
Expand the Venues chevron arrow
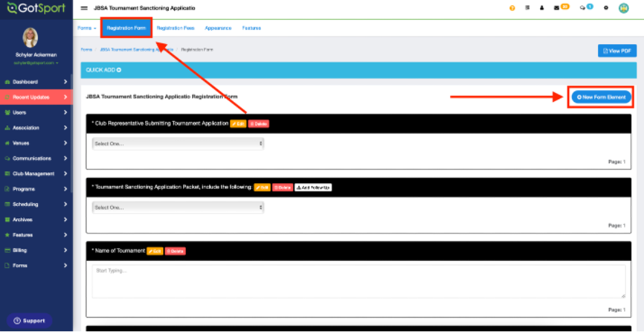coord(65,143)
